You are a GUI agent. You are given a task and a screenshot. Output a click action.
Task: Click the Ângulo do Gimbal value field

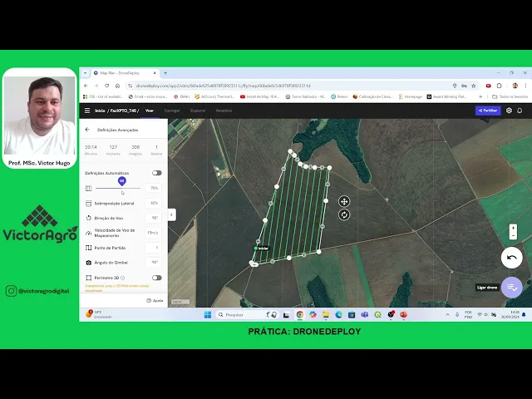pyautogui.click(x=153, y=263)
